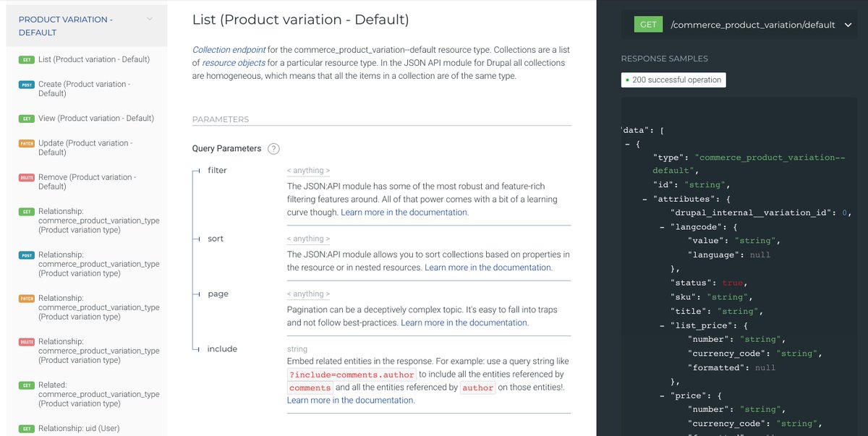The image size is (868, 436).
Task: Collapse the Product Variation - Default sidebar section
Action: [150, 20]
